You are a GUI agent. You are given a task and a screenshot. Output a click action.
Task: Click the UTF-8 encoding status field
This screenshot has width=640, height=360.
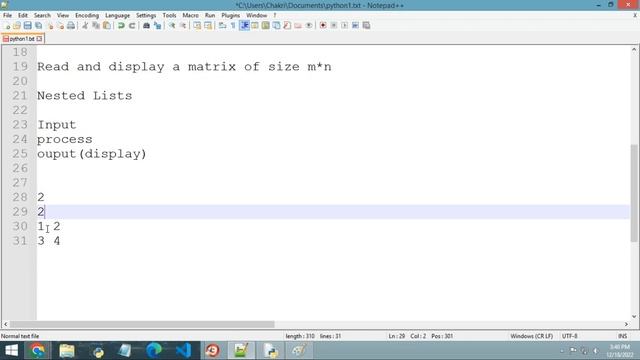coord(569,336)
